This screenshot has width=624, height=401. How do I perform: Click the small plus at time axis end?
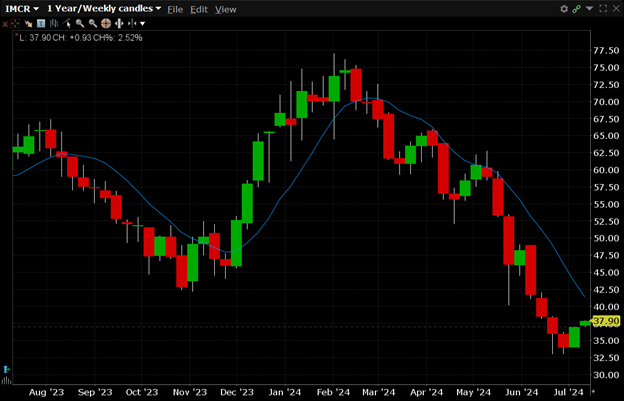(593, 392)
